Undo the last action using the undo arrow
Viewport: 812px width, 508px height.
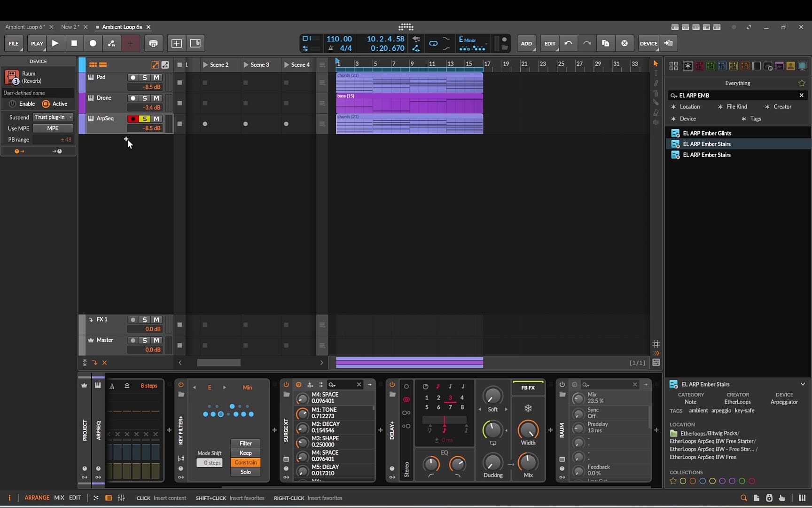click(x=568, y=43)
